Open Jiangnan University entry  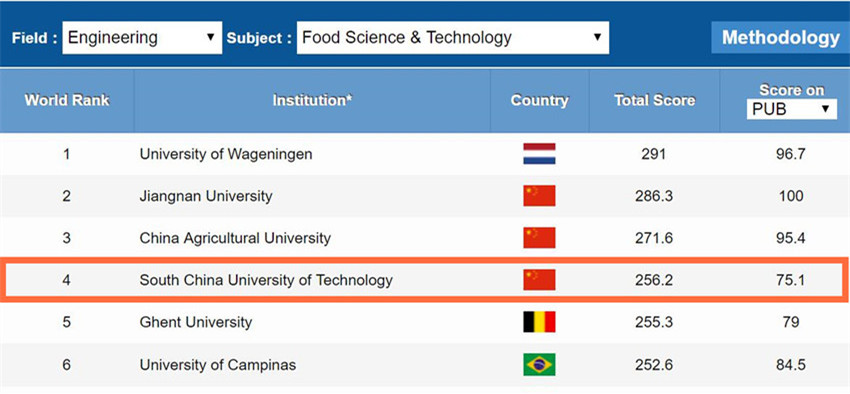(x=206, y=196)
